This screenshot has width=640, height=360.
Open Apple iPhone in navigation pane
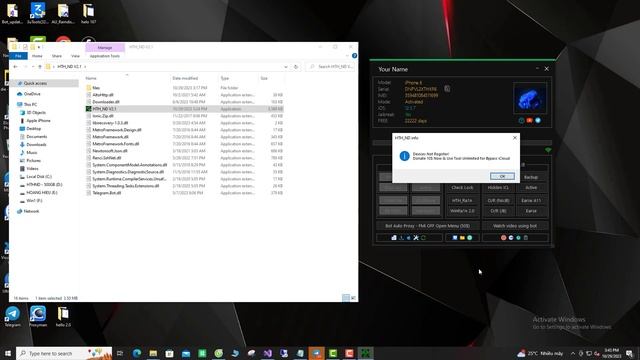pos(38,121)
